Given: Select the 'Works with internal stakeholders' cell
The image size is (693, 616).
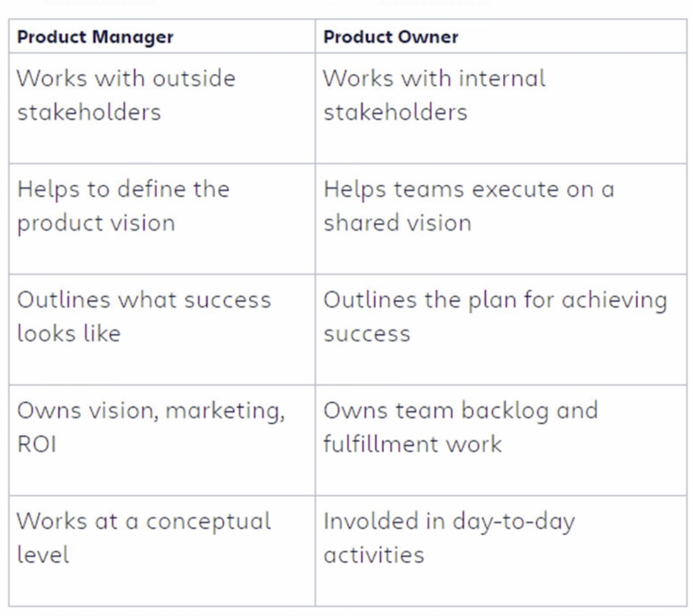Looking at the screenshot, I should tap(501, 108).
